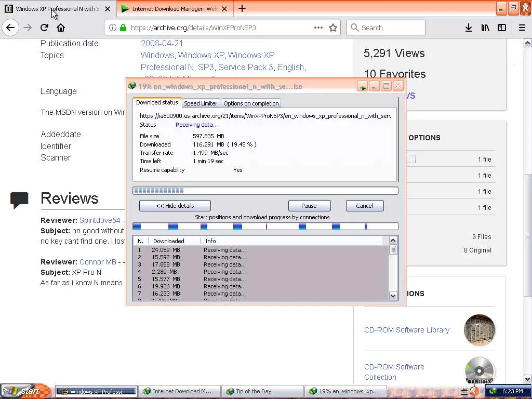This screenshot has width=532, height=399.
Task: Expand hidden tray icons arrow
Action: click(474, 392)
